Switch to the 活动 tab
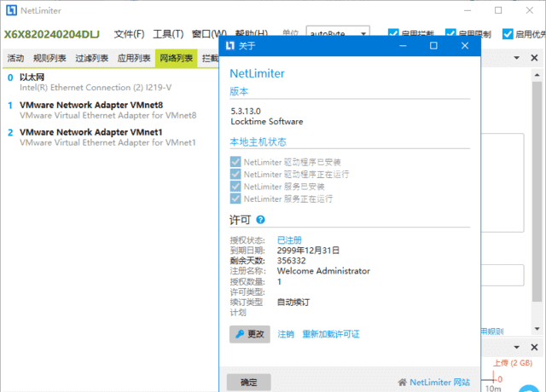This screenshot has height=392, width=546. [x=15, y=58]
